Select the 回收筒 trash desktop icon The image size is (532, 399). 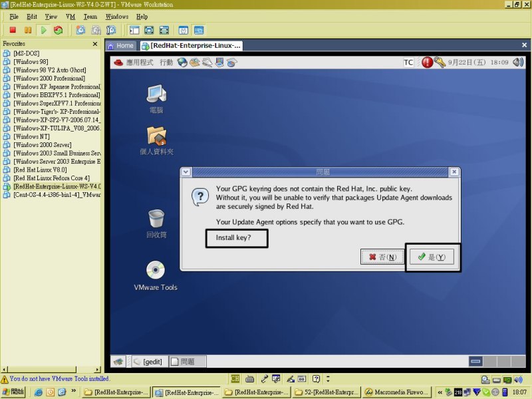156,224
